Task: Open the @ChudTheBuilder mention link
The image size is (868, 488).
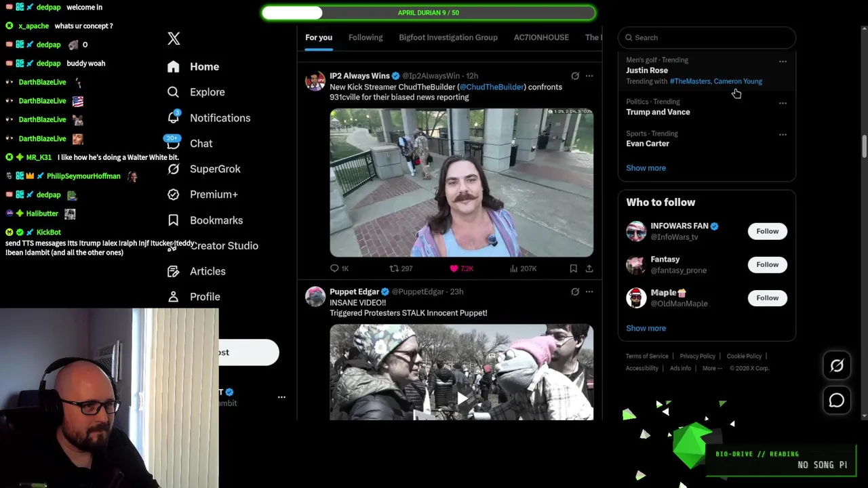Action: click(492, 87)
